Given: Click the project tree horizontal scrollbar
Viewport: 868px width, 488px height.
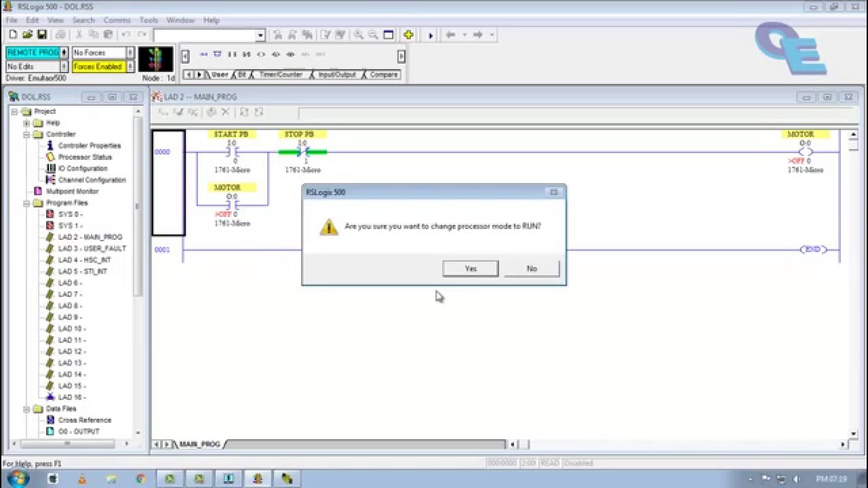Looking at the screenshot, I should (67, 444).
